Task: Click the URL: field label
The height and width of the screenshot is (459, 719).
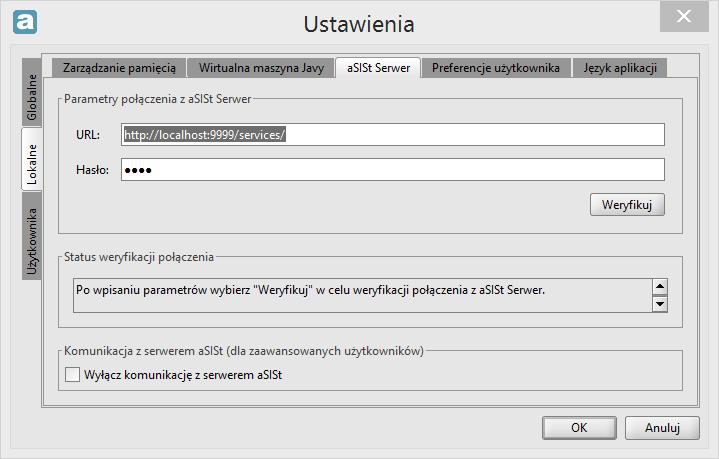Action: click(88, 135)
